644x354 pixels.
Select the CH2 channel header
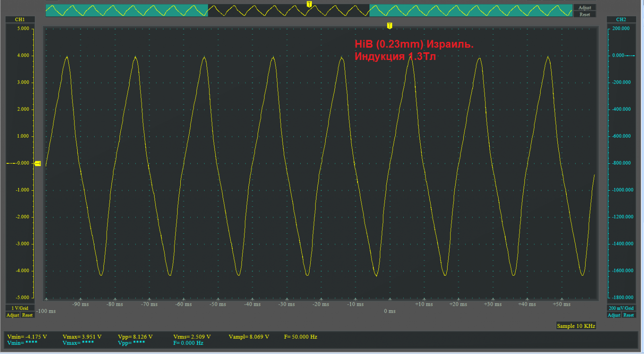(x=621, y=19)
